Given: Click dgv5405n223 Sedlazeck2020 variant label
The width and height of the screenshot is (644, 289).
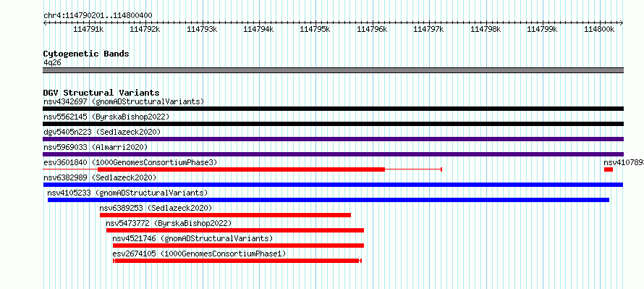Looking at the screenshot, I should click(x=102, y=132).
